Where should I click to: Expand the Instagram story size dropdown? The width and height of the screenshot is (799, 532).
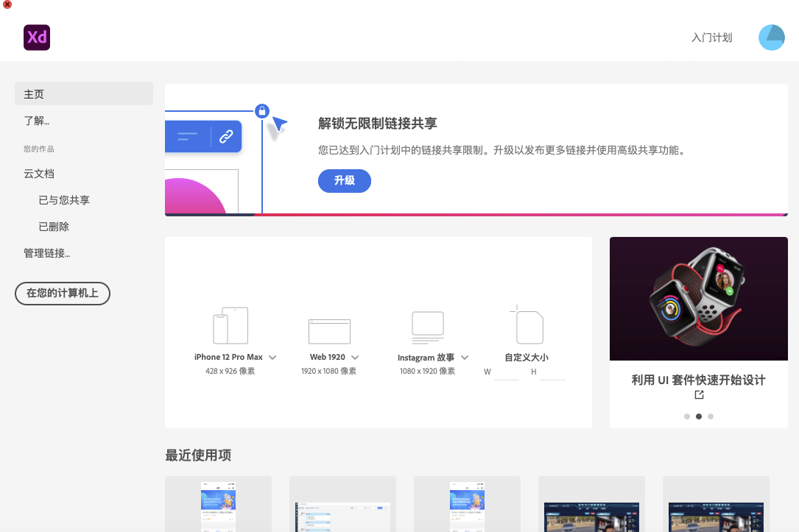point(465,358)
